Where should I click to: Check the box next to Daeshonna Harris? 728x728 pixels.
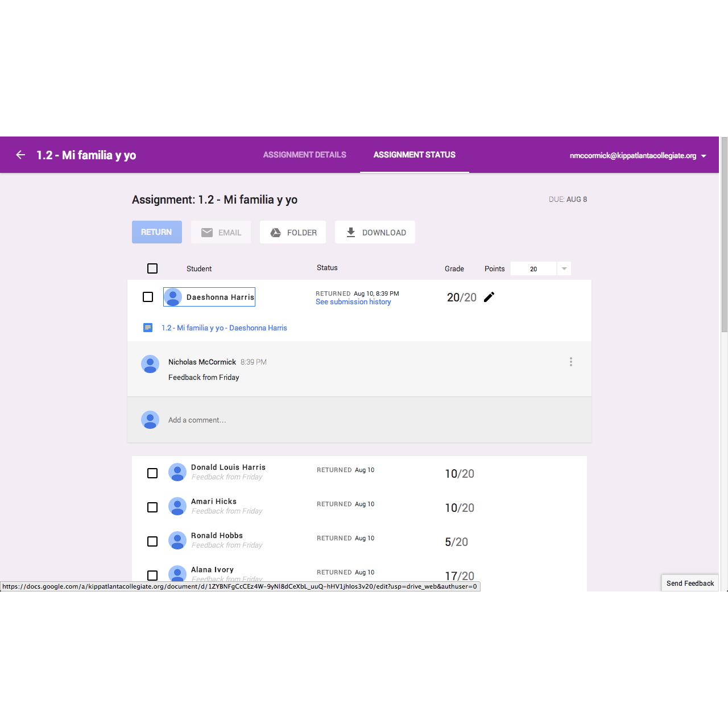pos(148,297)
